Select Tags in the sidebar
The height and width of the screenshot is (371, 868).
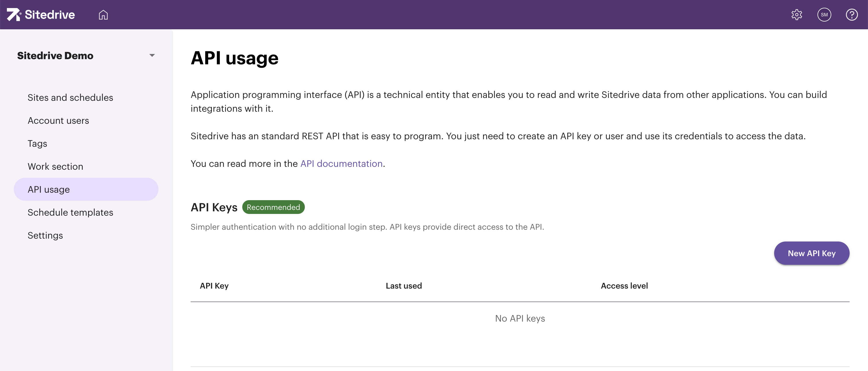(x=37, y=143)
